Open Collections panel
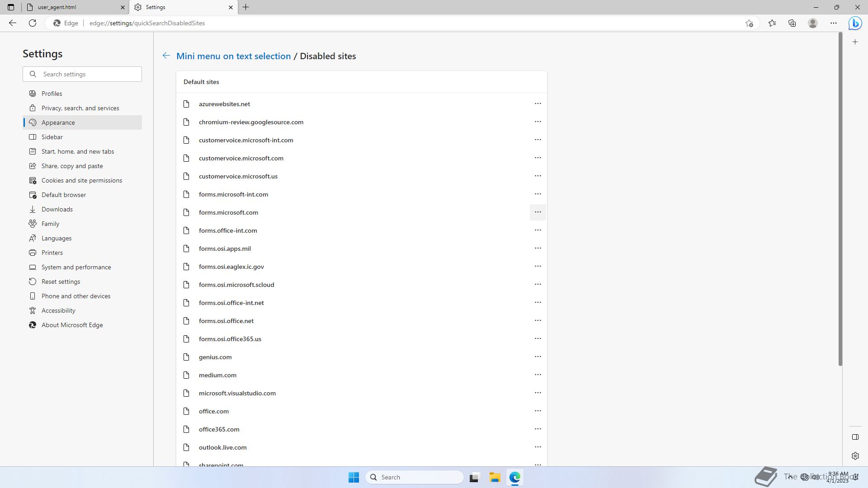Viewport: 868px width, 488px height. pyautogui.click(x=792, y=23)
